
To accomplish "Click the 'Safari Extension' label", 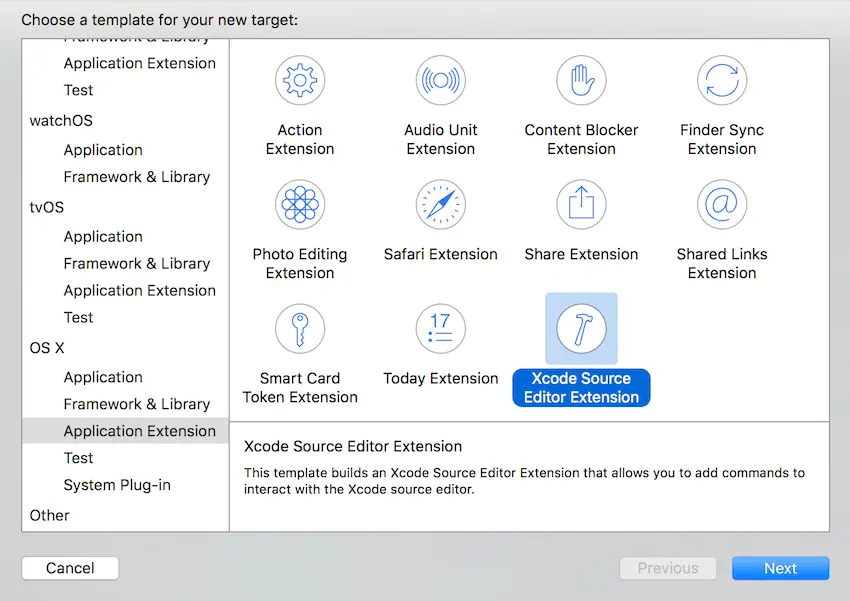I will pos(441,254).
